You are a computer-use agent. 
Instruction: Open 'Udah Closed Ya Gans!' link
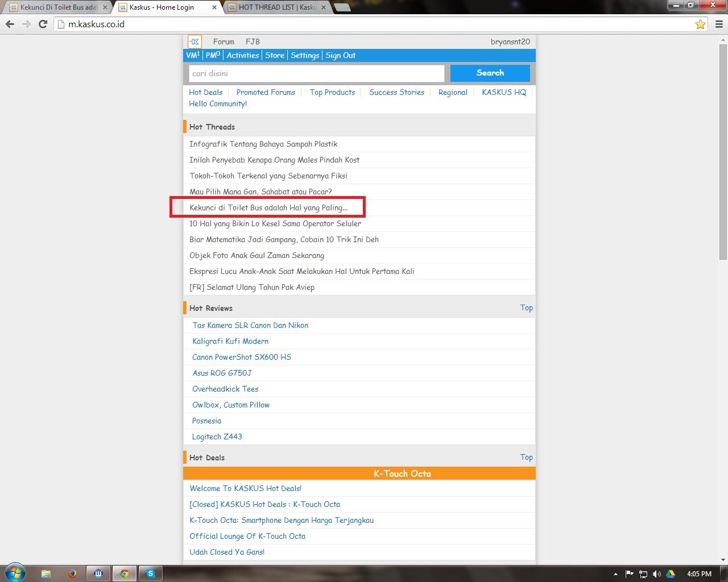[x=227, y=552]
